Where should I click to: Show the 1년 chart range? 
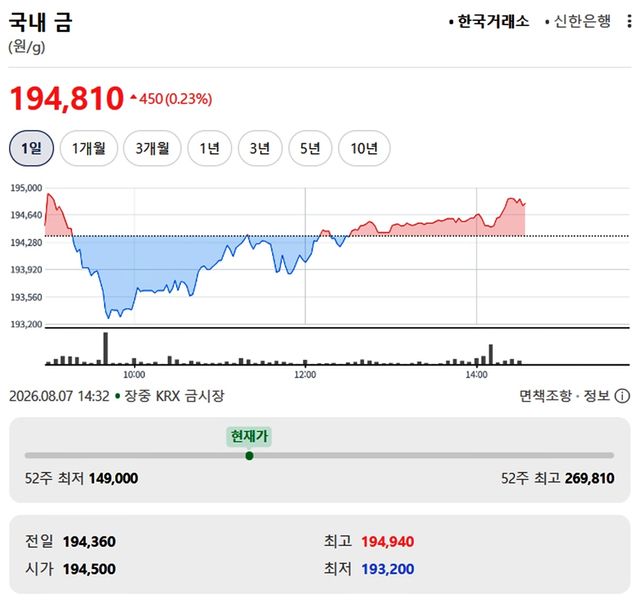(209, 148)
